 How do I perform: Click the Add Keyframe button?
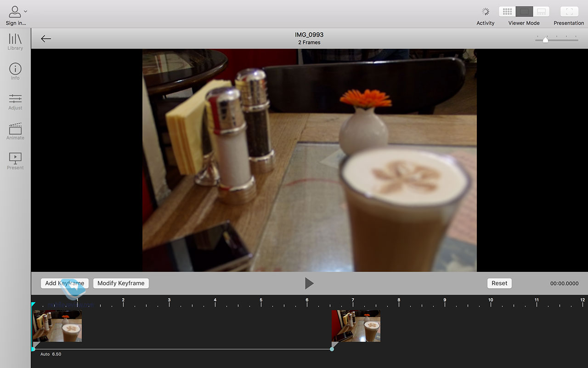[x=64, y=283]
